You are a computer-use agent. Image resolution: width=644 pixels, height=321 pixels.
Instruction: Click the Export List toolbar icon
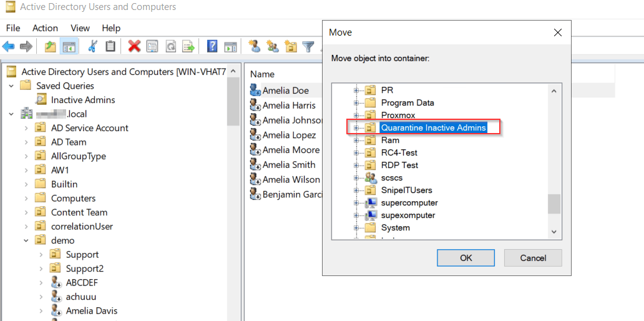tap(188, 46)
